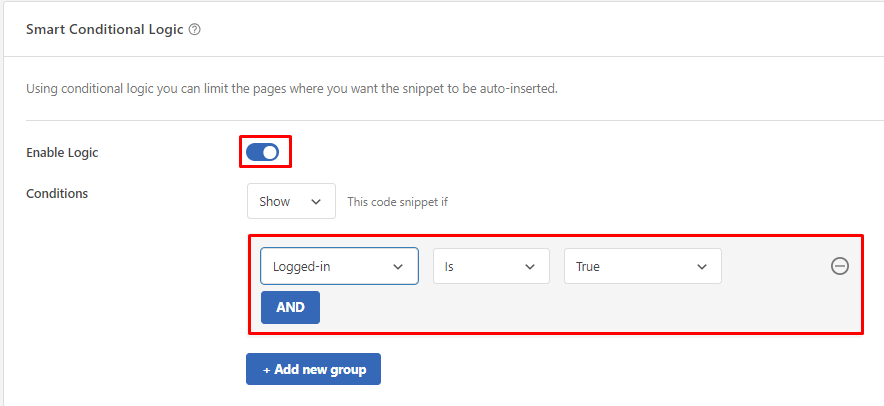Image resolution: width=884 pixels, height=406 pixels.
Task: Expand the Logged-in condition type dropdown
Action: coord(338,267)
